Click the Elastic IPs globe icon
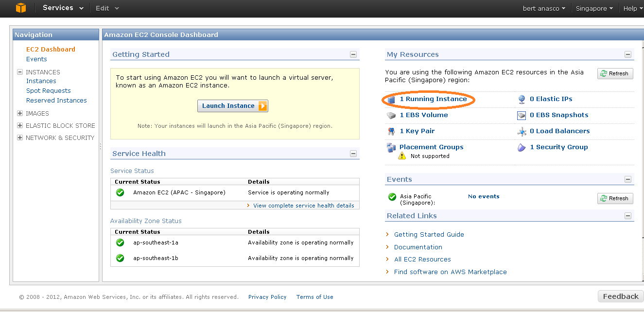The image size is (644, 312). point(522,99)
